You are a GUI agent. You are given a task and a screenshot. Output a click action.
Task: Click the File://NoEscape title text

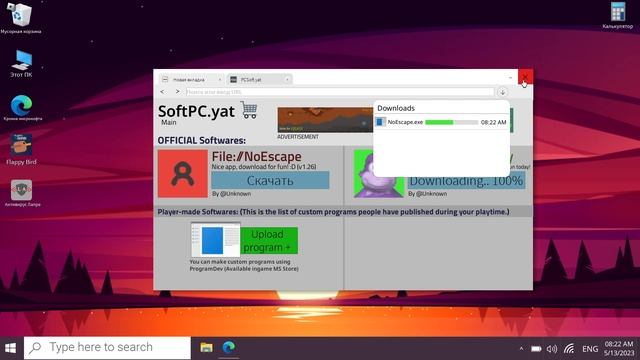click(257, 157)
